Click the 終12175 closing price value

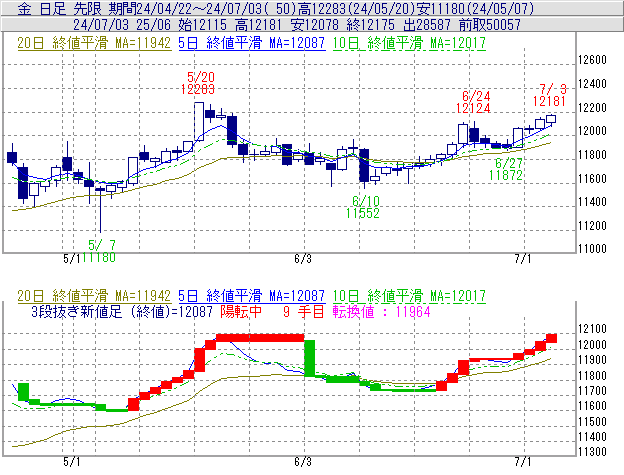click(370, 25)
